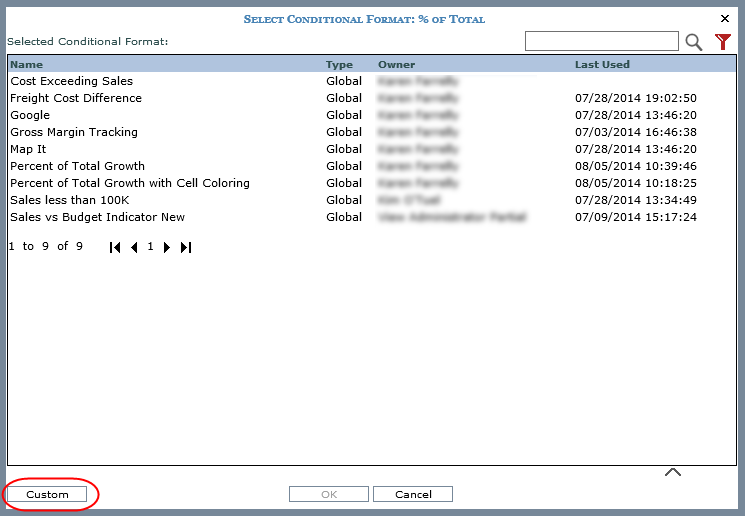745x516 pixels.
Task: Close the Select Conditional Format dialog
Action: 725,18
